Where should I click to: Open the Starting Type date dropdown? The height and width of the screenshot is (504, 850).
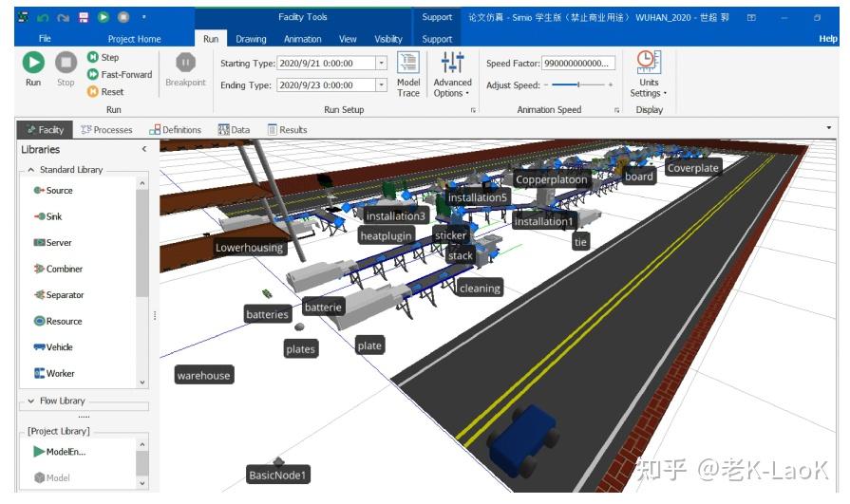[x=382, y=64]
